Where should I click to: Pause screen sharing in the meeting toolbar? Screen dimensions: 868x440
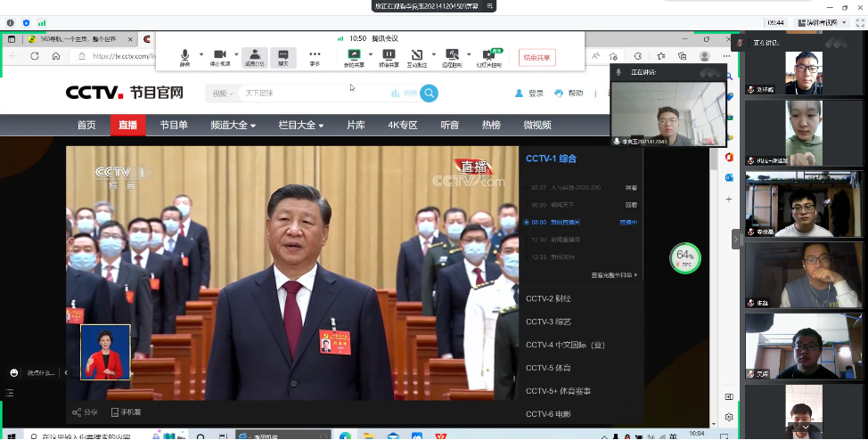pos(389,56)
